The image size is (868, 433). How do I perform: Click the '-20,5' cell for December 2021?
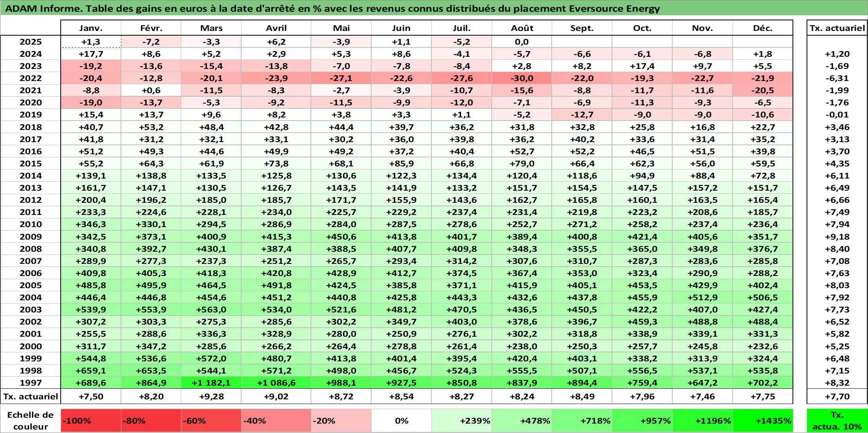[x=763, y=90]
